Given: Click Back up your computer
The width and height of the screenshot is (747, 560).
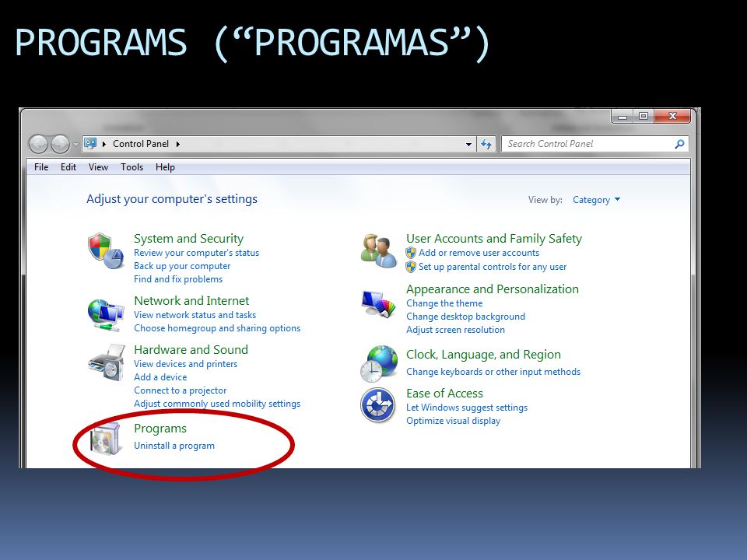Looking at the screenshot, I should click(x=182, y=266).
